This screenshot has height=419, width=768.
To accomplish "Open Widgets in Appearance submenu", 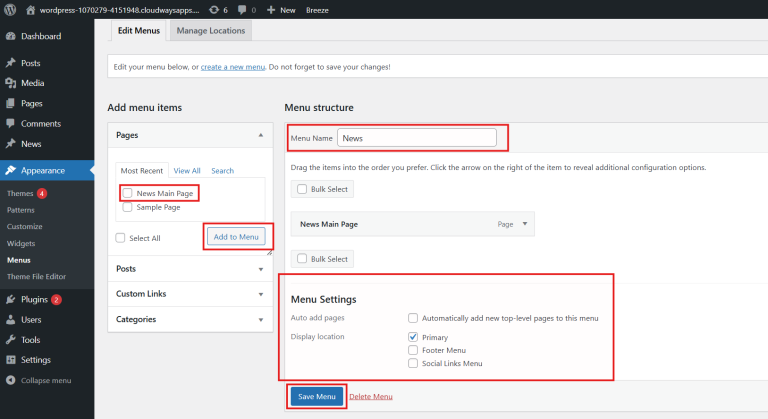I will 21,243.
